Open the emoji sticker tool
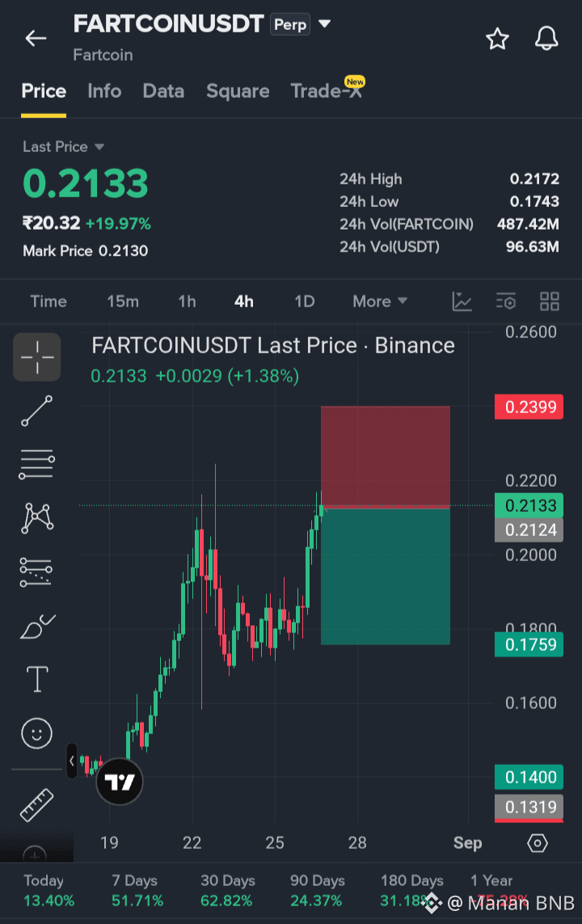 [37, 733]
